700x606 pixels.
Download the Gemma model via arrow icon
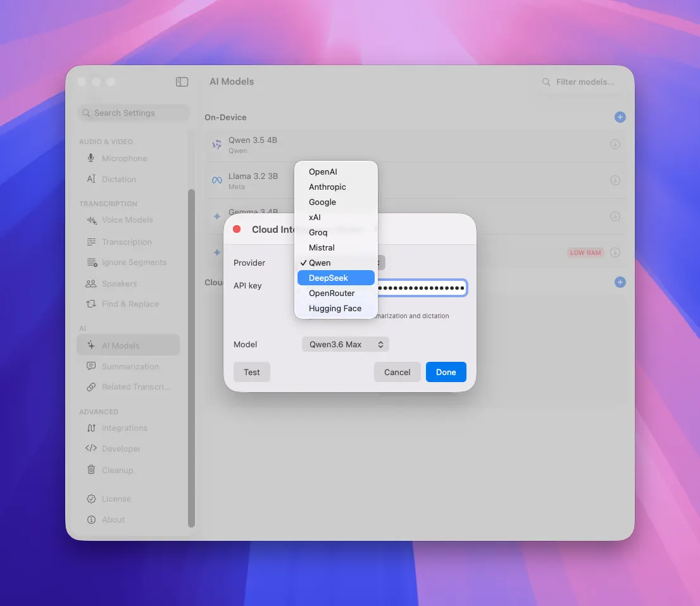pos(615,216)
